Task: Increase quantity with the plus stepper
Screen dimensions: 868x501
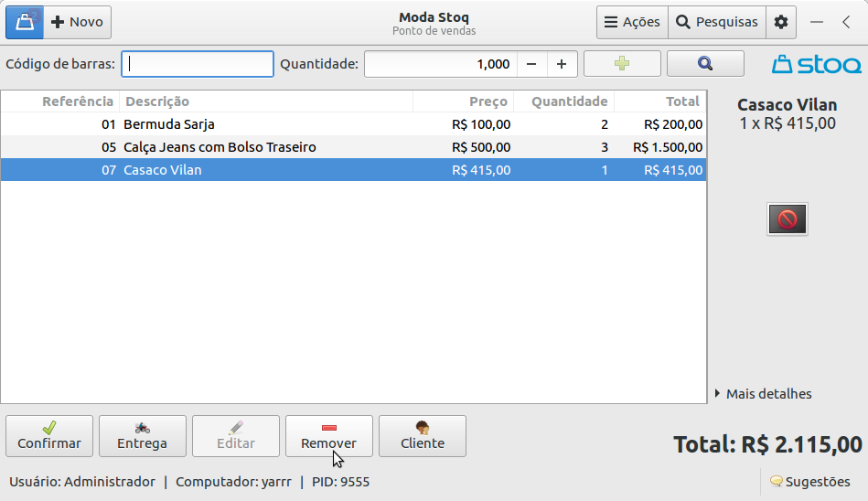Action: click(562, 64)
